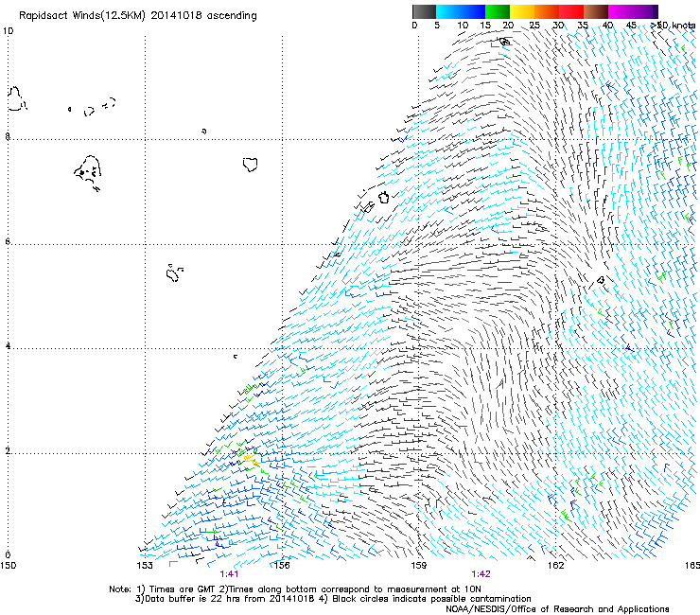Click the plot title 'Rapidscat Winds(12.5KM) 20141018 ascending'
The image size is (700, 615).
(x=138, y=16)
